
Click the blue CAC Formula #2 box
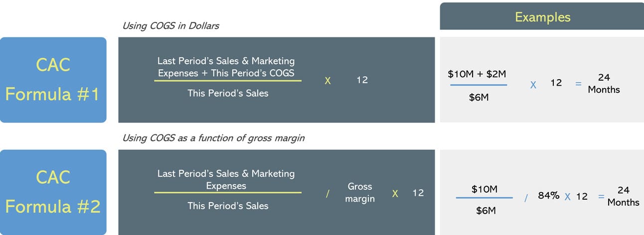click(53, 192)
